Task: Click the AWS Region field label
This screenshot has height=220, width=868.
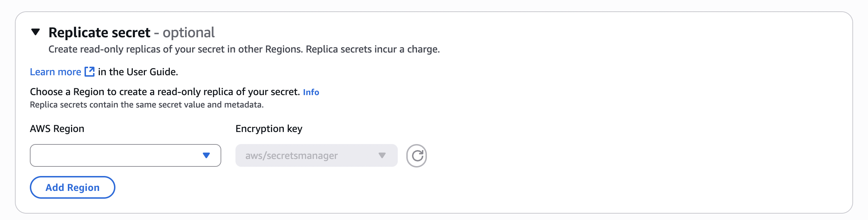Action: tap(57, 129)
